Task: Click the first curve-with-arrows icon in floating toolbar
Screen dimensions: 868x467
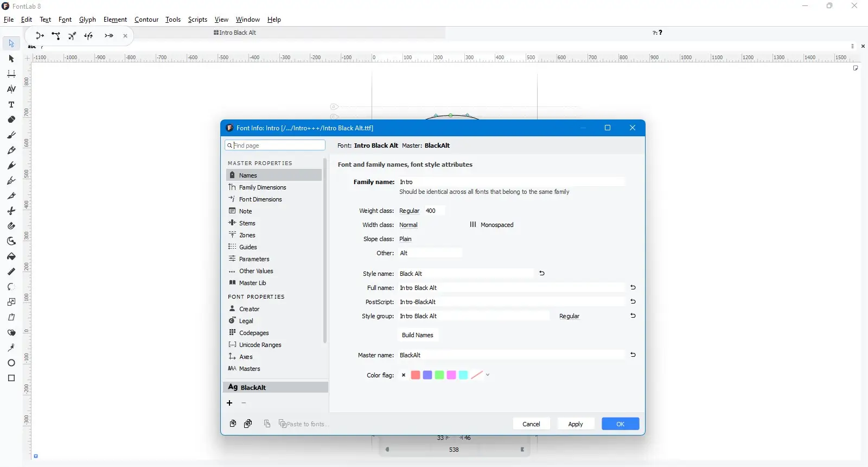Action: pos(40,36)
